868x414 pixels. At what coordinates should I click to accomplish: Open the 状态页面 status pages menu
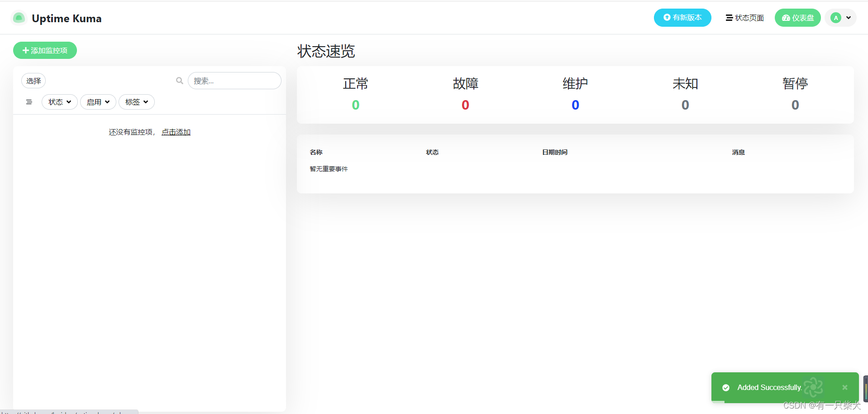744,18
